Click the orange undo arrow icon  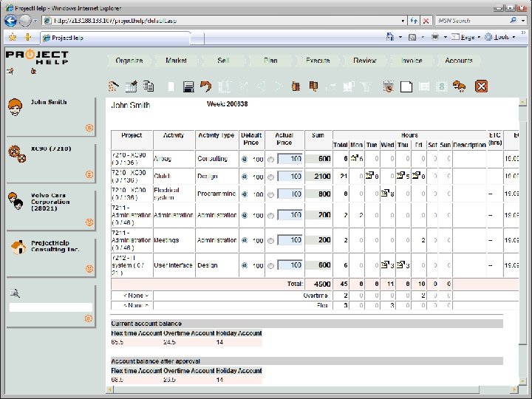coord(205,86)
